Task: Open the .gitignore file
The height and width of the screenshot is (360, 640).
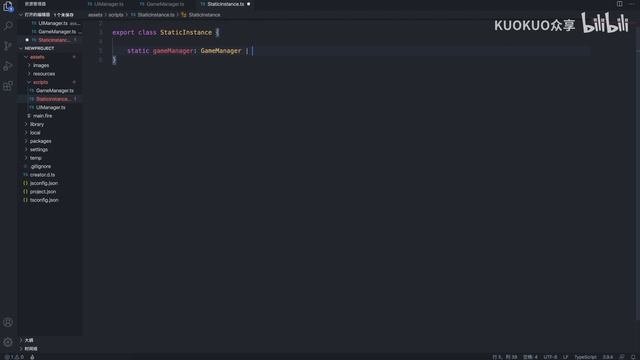Action: 40,167
